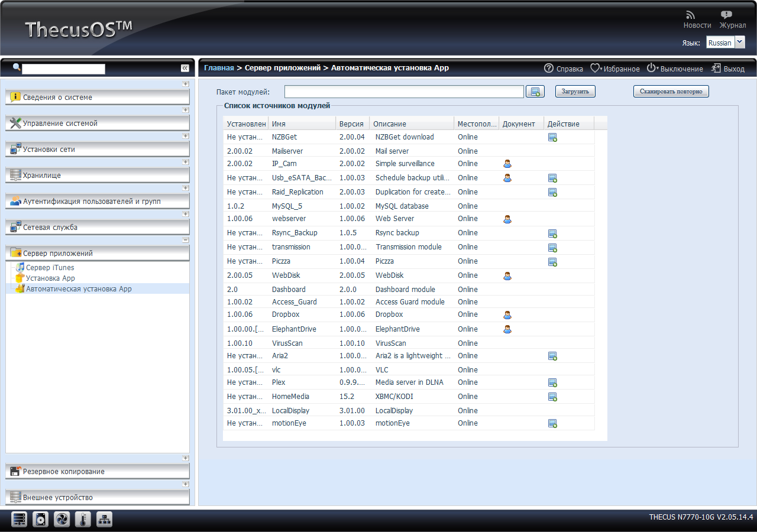Sort by Версия column header
This screenshot has width=757, height=532.
point(352,124)
